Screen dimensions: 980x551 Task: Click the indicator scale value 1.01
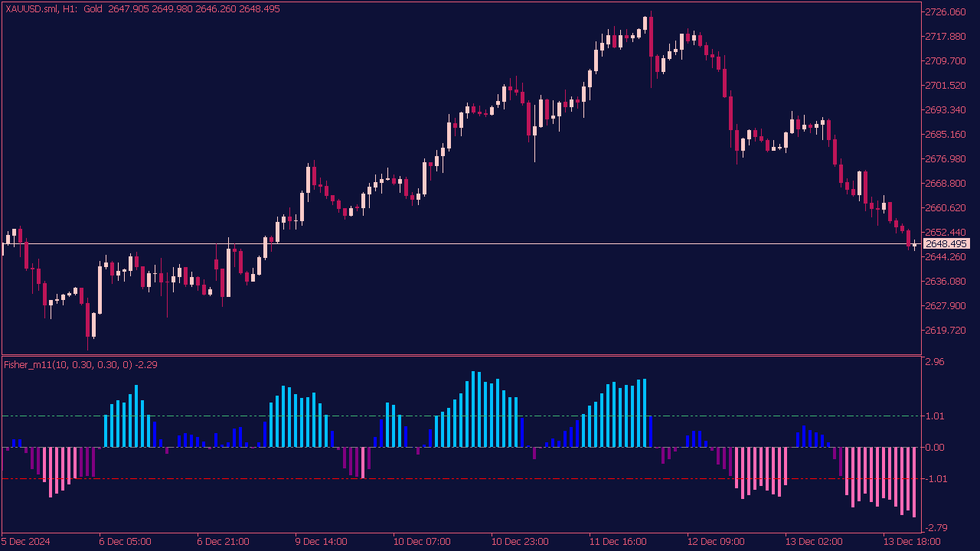pyautogui.click(x=935, y=416)
